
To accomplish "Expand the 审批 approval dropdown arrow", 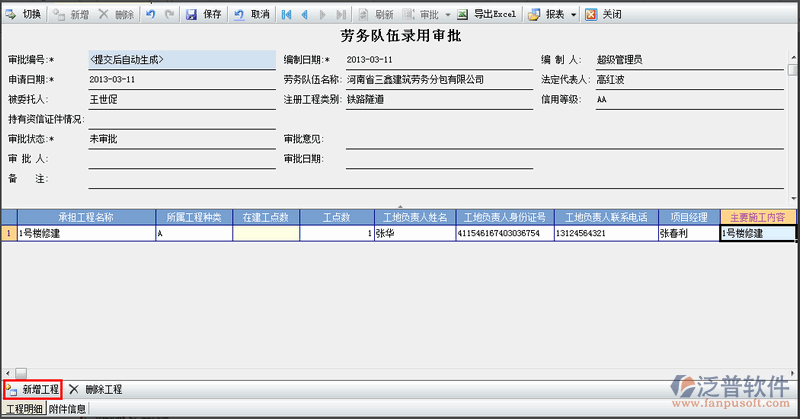I will [447, 15].
